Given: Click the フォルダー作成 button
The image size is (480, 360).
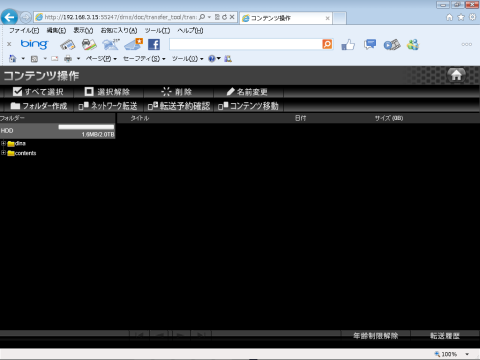Looking at the screenshot, I should 39,106.
